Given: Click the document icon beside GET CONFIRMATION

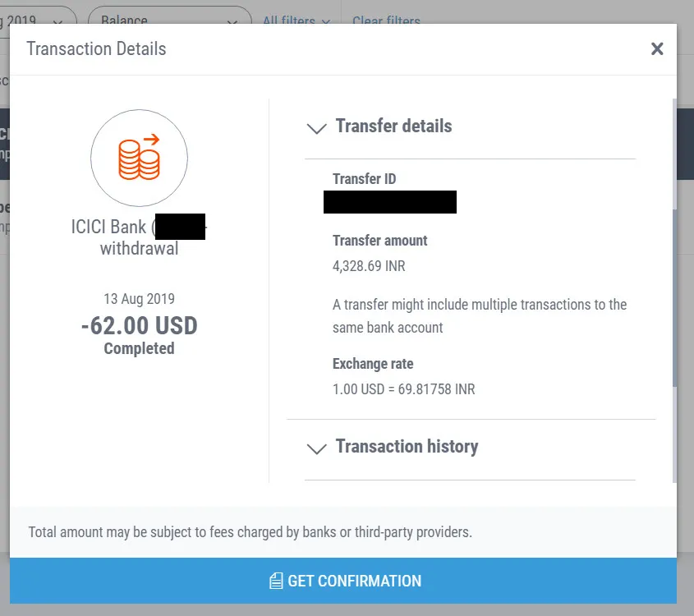Looking at the screenshot, I should pos(276,581).
